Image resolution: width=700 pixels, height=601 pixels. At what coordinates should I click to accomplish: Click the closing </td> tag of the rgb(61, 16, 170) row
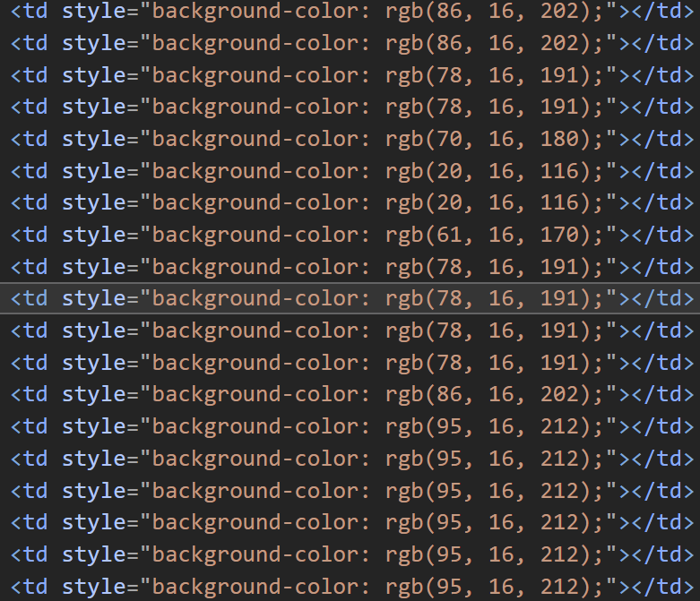click(x=663, y=236)
